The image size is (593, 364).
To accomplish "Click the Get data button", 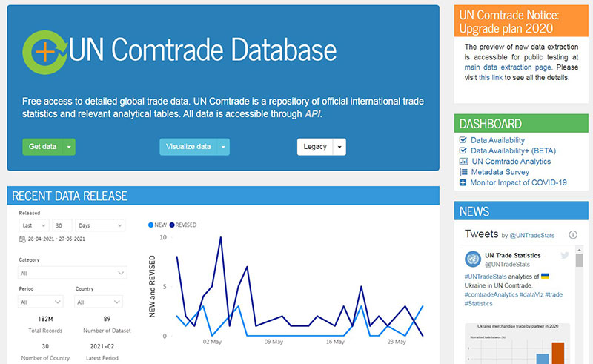I will pyautogui.click(x=43, y=147).
